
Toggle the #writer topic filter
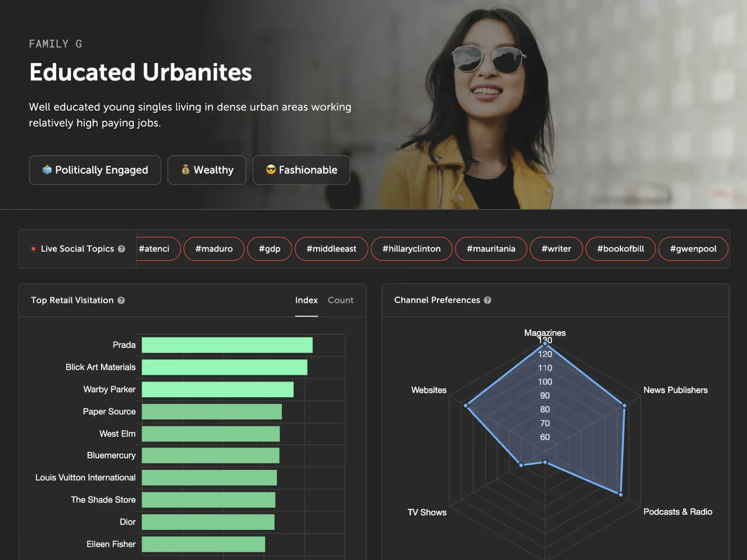pyautogui.click(x=556, y=248)
